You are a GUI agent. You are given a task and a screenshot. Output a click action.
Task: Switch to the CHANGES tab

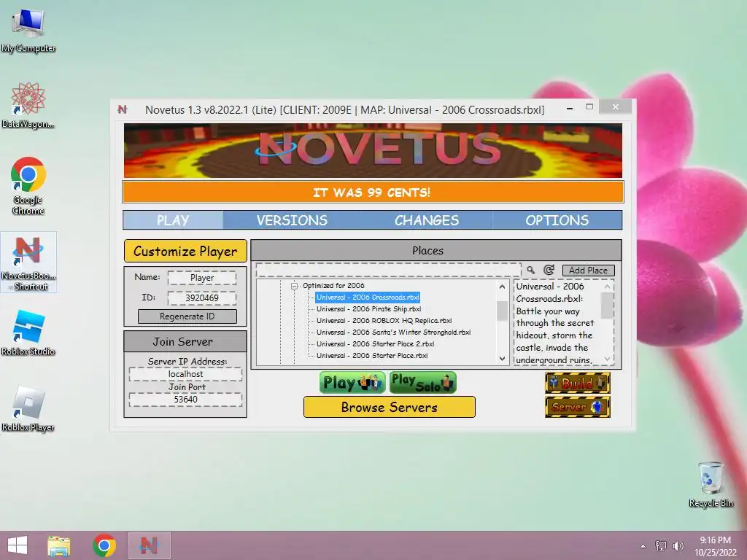click(x=426, y=220)
